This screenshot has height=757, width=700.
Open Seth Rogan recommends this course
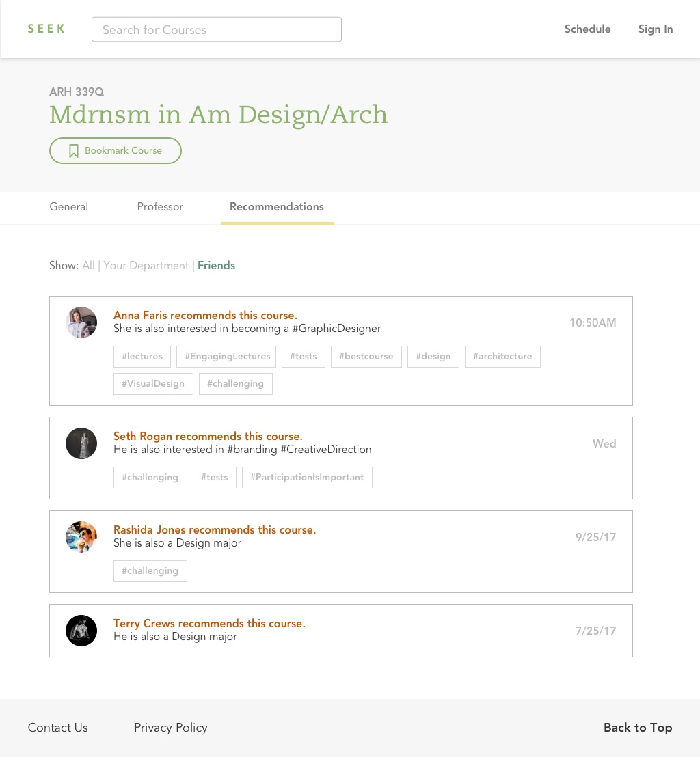tap(208, 436)
